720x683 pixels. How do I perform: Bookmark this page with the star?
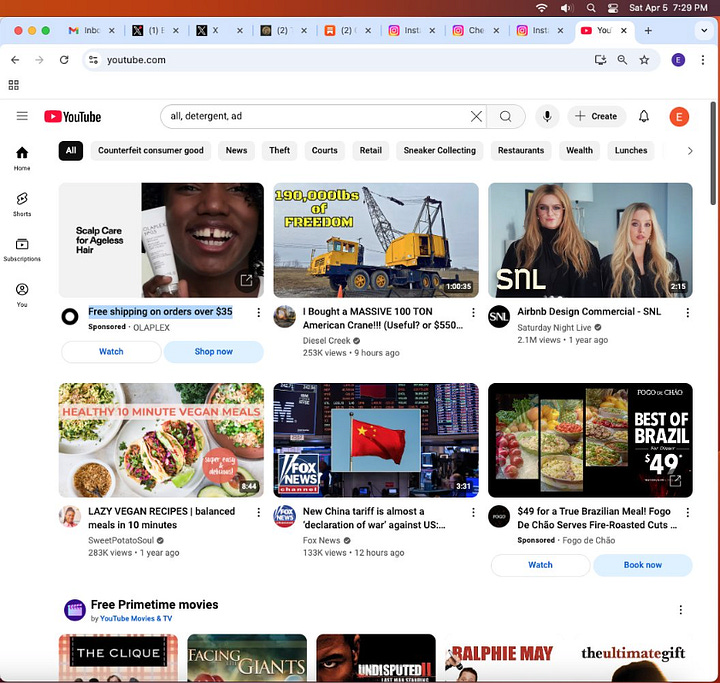pyautogui.click(x=644, y=60)
